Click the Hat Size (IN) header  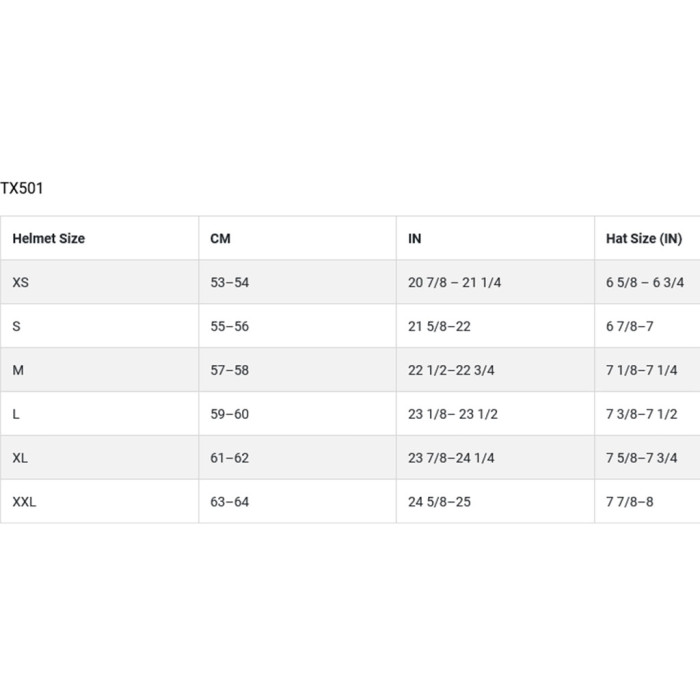(x=644, y=238)
